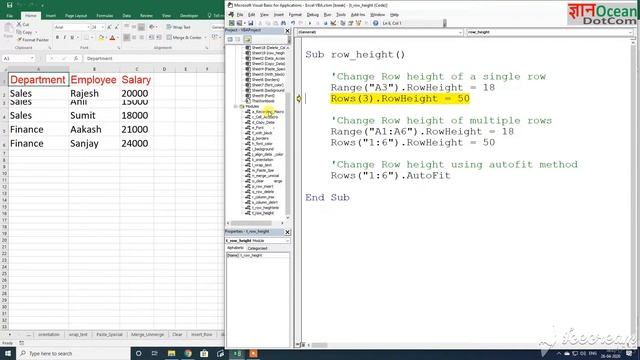The image size is (640, 360).
Task: Click the Excel formula bar input
Action: coord(153,58)
